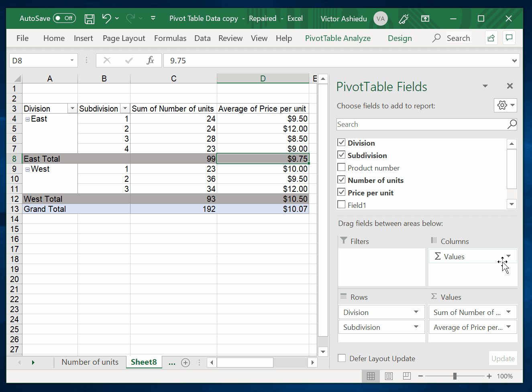Click the Comments icon top right
The width and height of the screenshot is (532, 392).
click(x=509, y=38)
